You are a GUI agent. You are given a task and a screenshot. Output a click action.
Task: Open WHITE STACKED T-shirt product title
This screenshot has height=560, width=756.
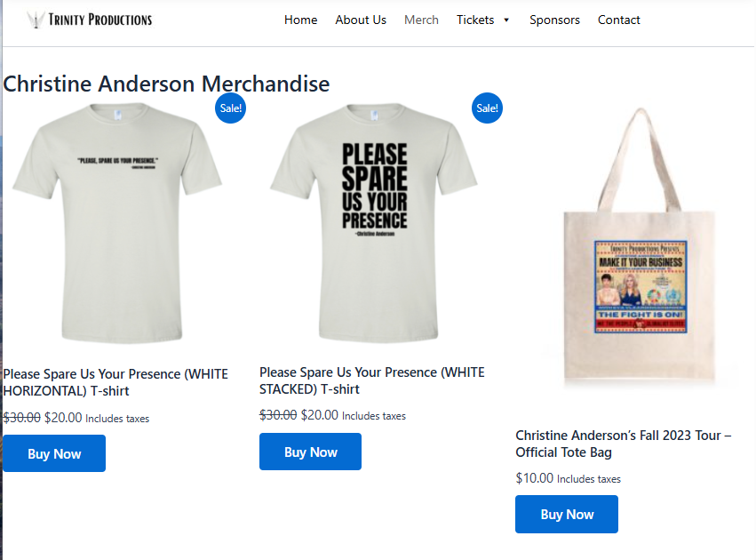click(x=371, y=380)
